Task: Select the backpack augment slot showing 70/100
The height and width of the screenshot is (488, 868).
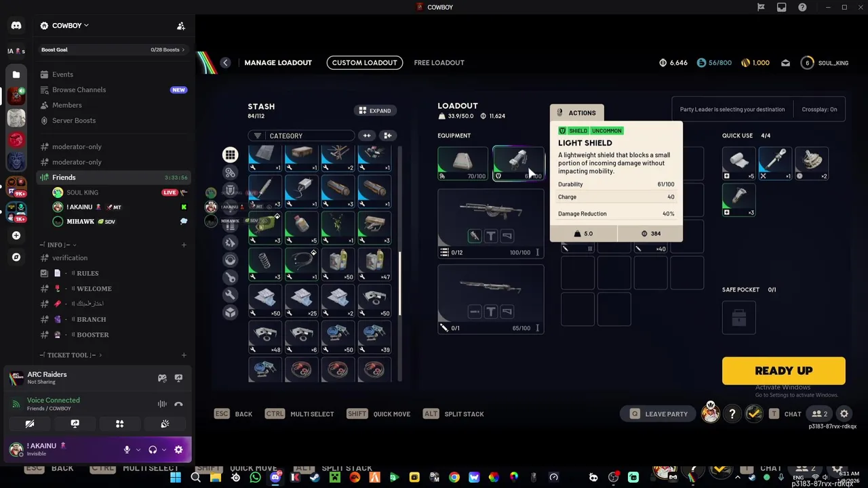Action: click(463, 163)
